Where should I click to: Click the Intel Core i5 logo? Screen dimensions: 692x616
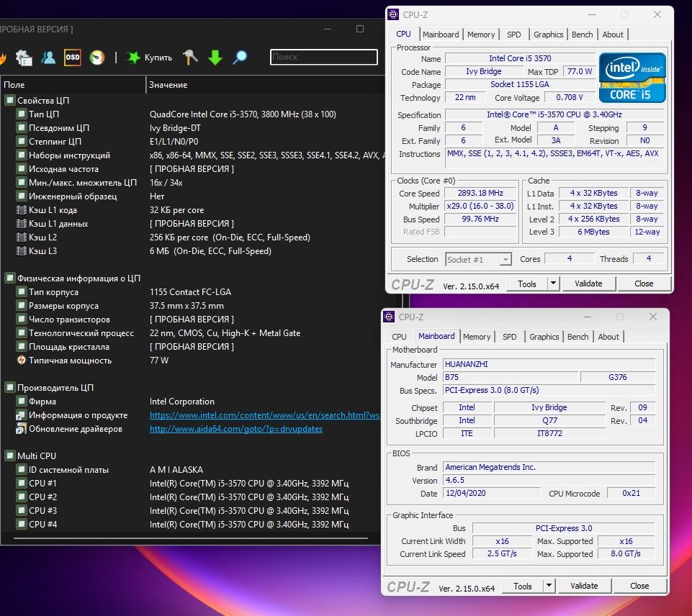(x=632, y=78)
